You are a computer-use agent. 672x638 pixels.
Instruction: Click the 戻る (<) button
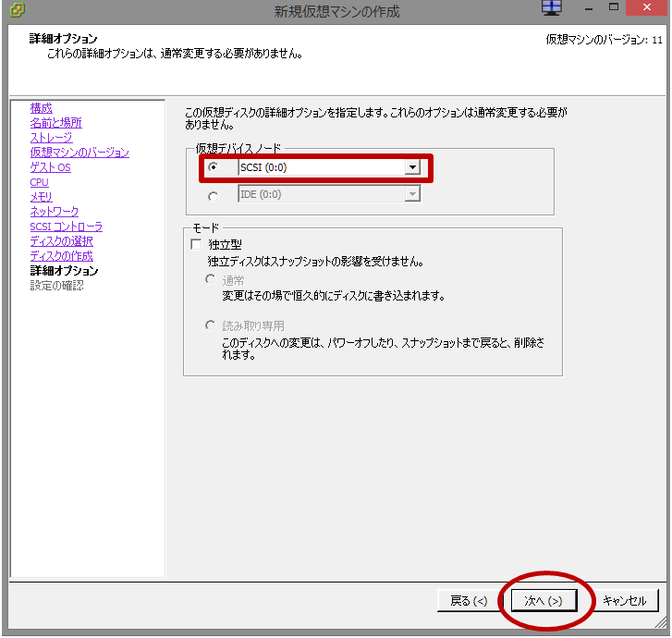pyautogui.click(x=469, y=601)
